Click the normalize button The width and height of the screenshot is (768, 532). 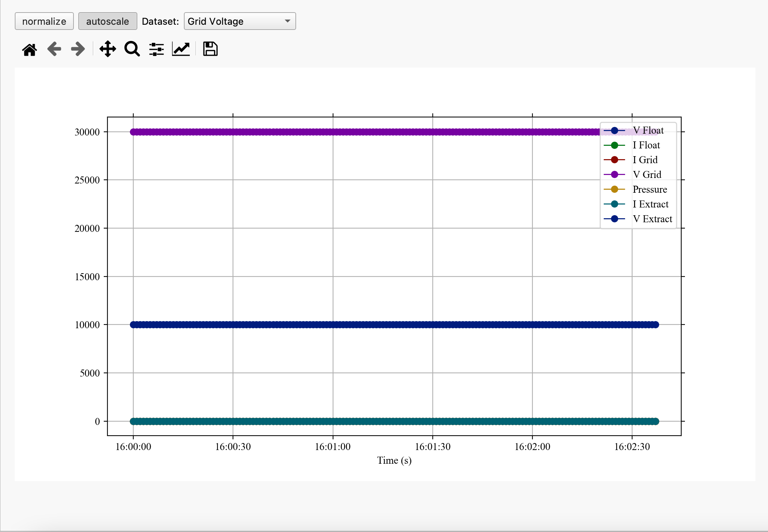tap(44, 21)
